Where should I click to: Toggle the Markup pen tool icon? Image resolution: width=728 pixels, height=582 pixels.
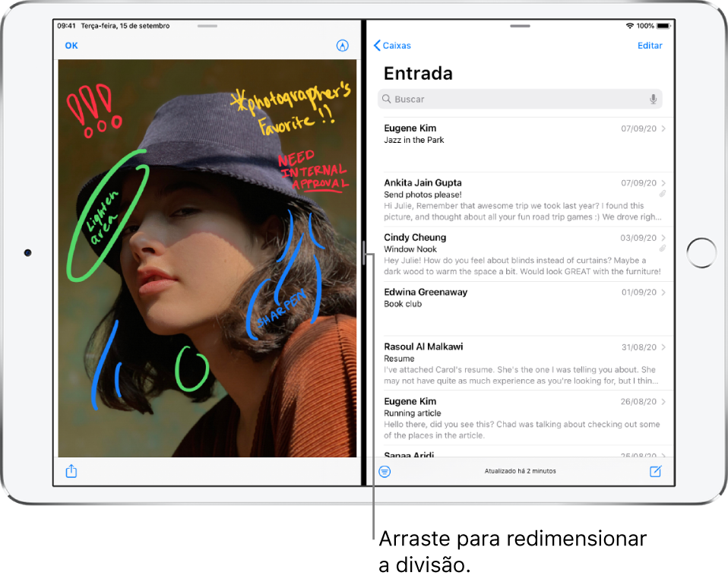[x=342, y=46]
